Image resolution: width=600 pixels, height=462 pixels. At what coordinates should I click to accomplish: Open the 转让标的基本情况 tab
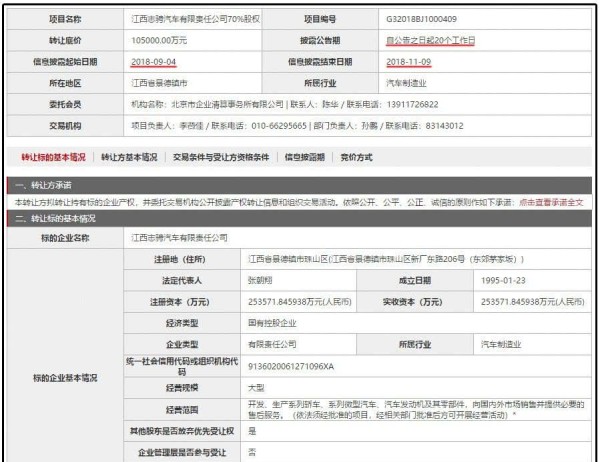pos(53,157)
